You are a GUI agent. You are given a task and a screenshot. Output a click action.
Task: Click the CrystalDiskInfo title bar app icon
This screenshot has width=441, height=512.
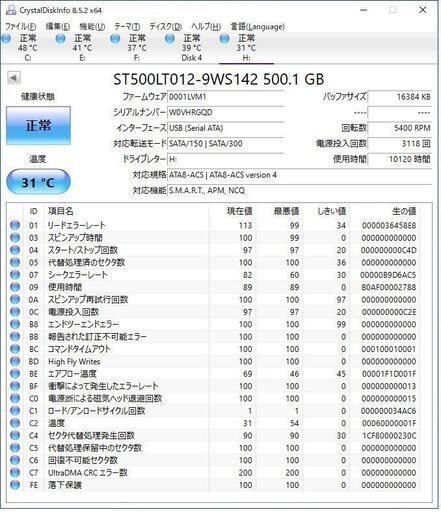(11, 10)
